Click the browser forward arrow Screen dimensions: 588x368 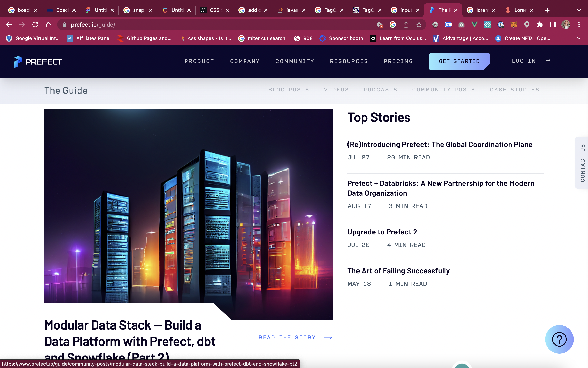point(22,25)
